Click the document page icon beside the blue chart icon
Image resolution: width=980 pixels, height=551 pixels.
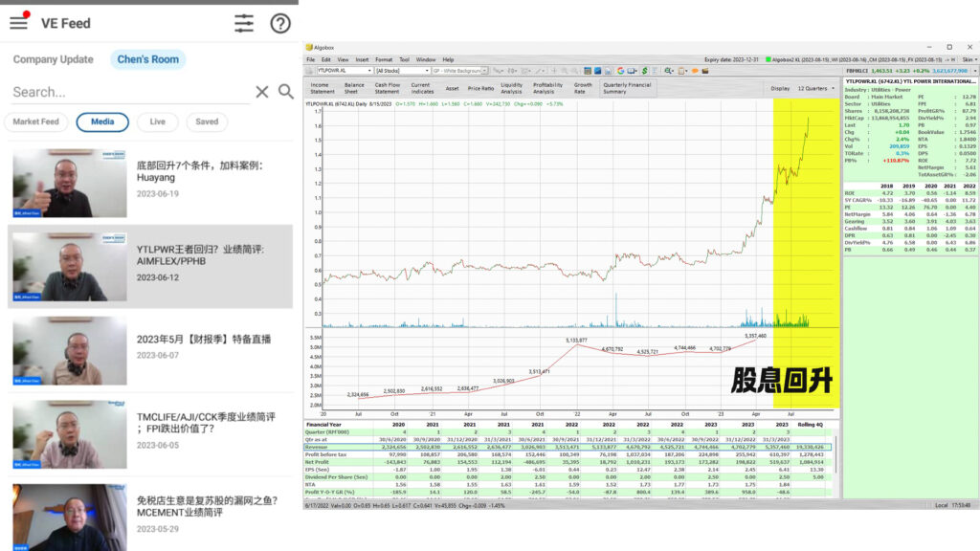[608, 71]
